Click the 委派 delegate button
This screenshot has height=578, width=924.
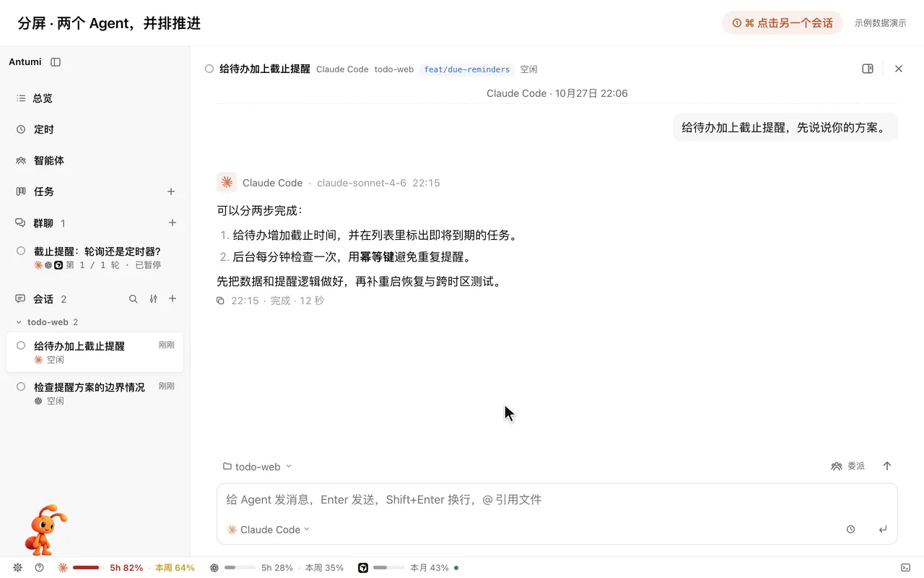click(x=848, y=466)
